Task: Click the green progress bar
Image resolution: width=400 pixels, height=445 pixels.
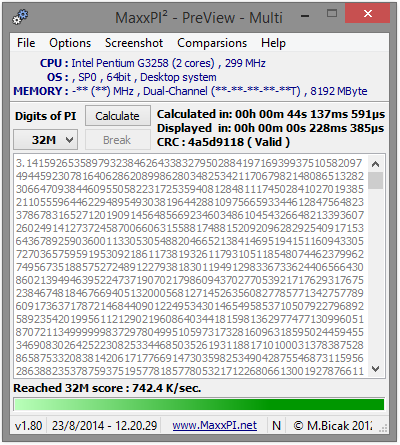Action: [199, 404]
